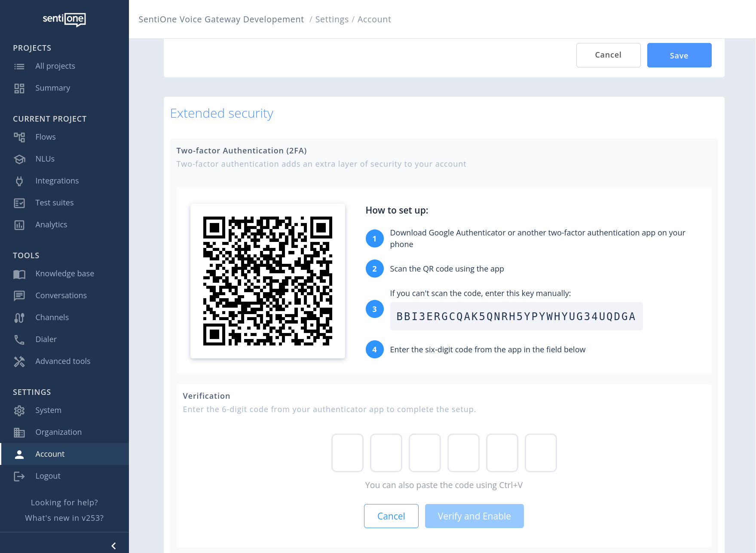756x553 pixels.
Task: Click the 'How to set up:' heading
Action: pos(397,211)
